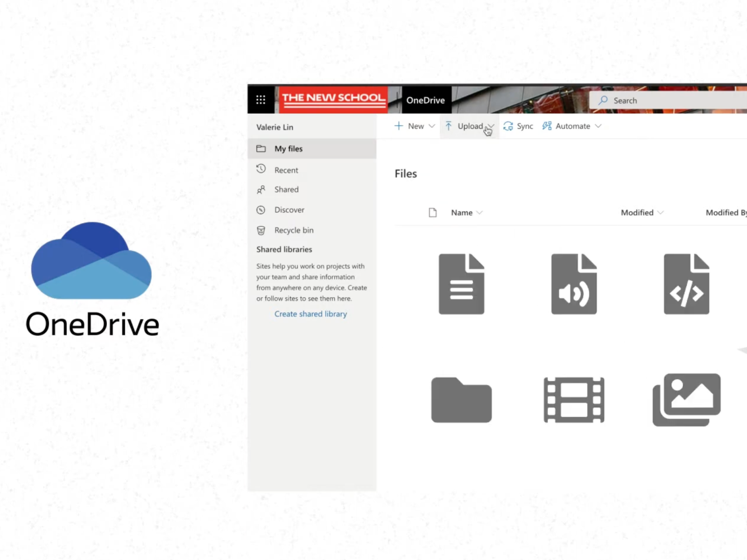Click the OneDrive cloud logo
This screenshot has width=747, height=560.
coord(92,260)
